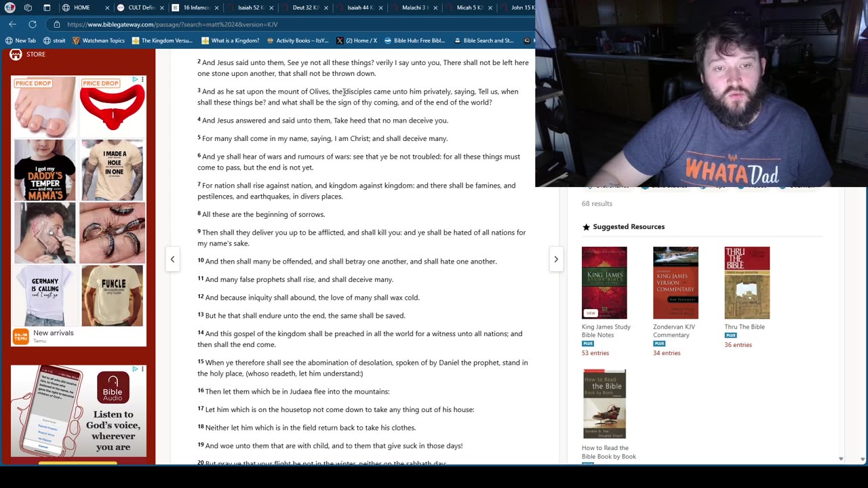Reload the page with the refresh icon

tap(32, 24)
